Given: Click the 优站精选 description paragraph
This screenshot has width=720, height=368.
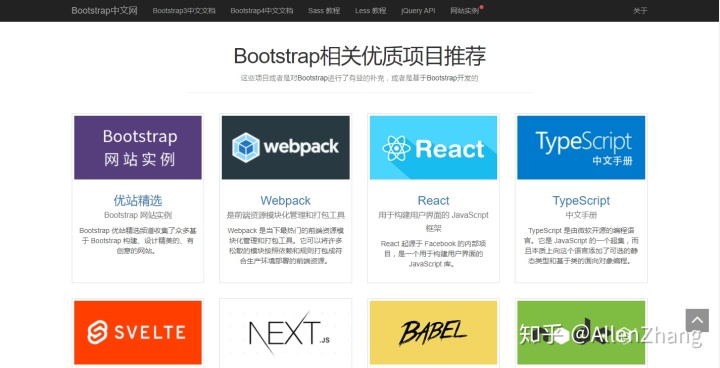Looking at the screenshot, I should tap(138, 241).
